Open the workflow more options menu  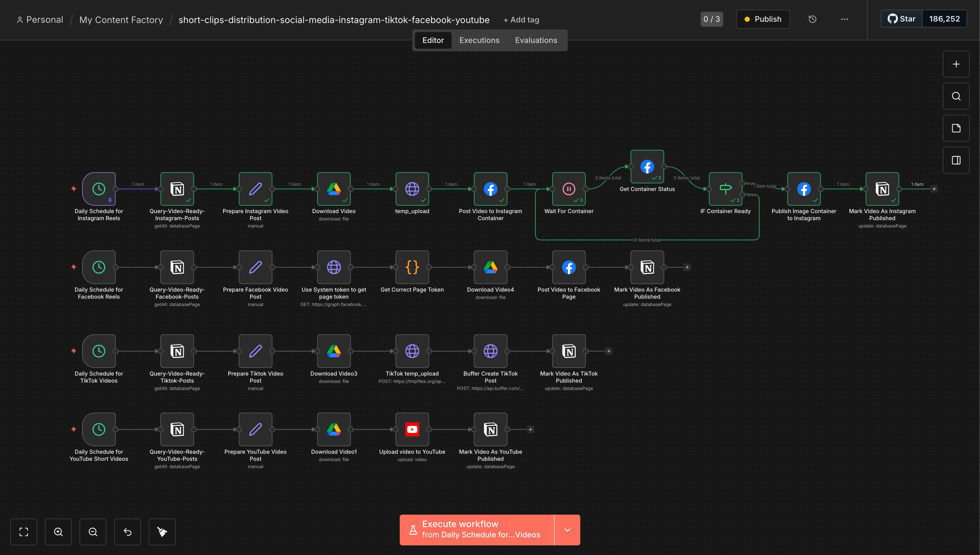point(845,19)
